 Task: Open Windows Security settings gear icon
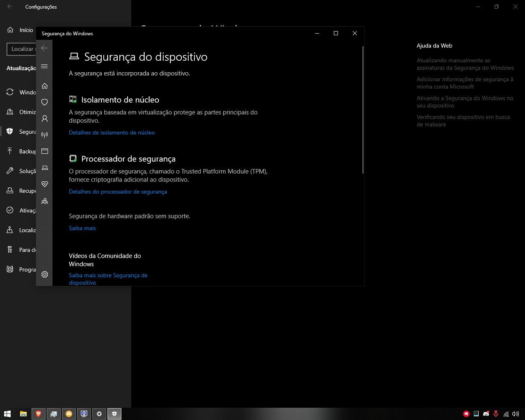45,274
